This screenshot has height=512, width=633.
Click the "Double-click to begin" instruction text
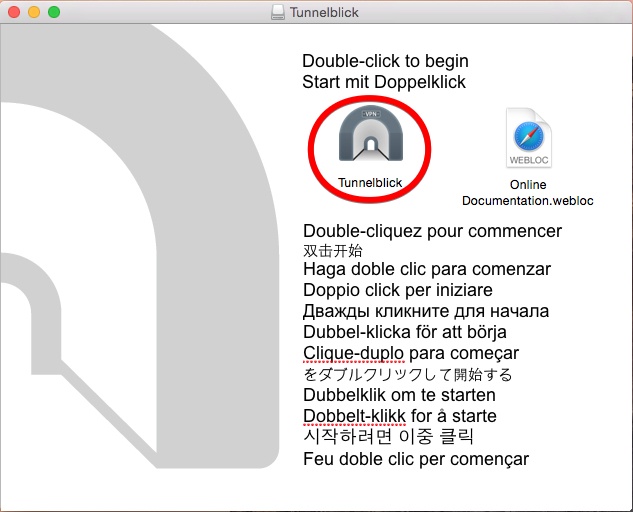coord(385,61)
